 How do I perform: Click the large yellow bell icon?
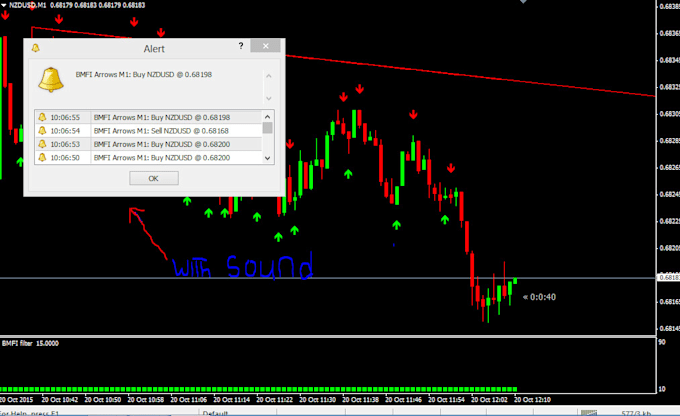click(51, 80)
